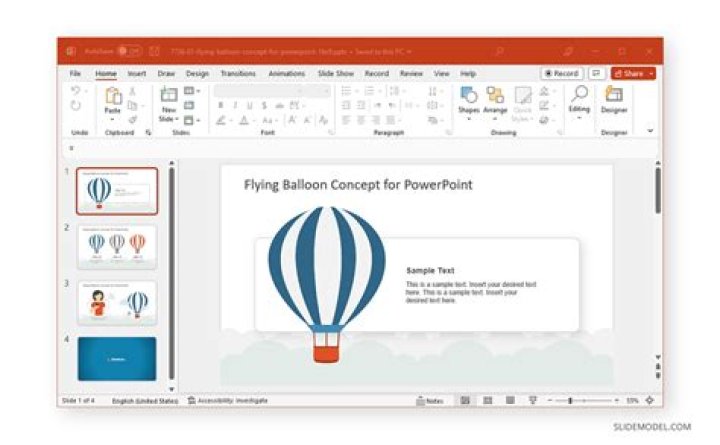Screen dimensions: 720x445
Task: Click the zoom percentage value
Action: coord(633,400)
